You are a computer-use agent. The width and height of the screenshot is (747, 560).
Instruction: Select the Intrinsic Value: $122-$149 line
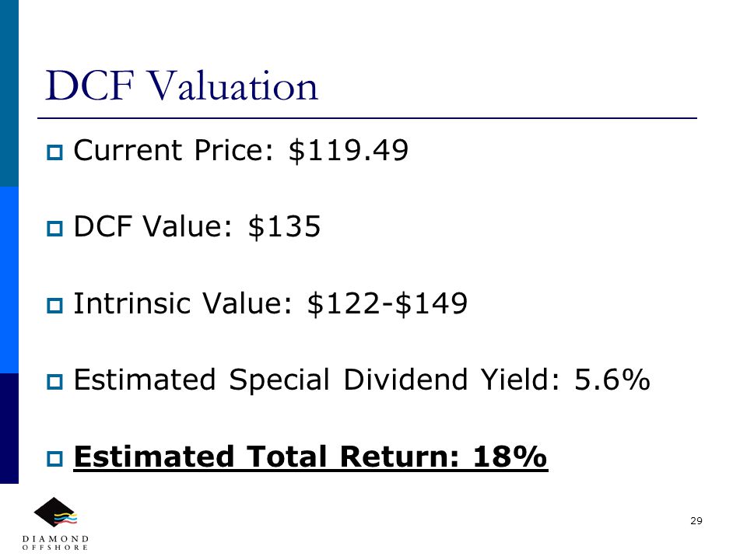coord(270,303)
